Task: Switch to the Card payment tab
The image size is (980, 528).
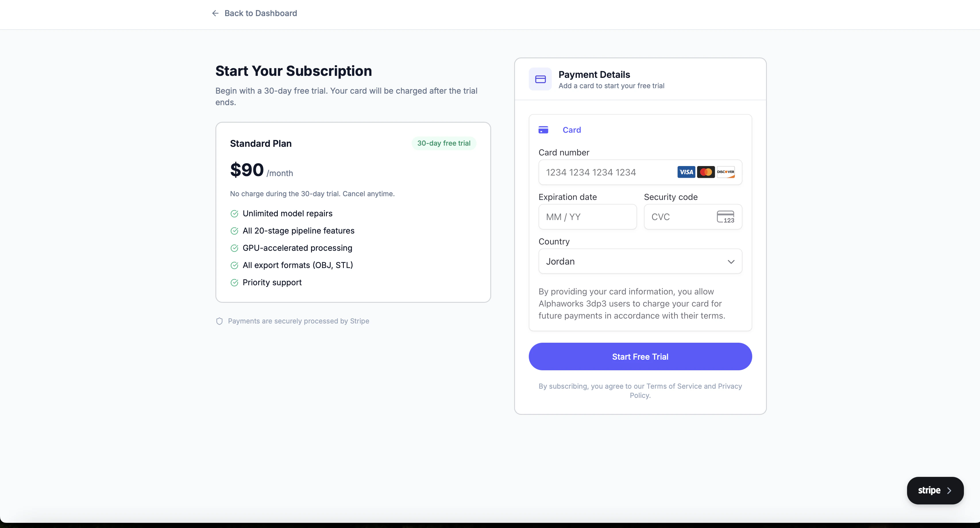Action: (572, 130)
